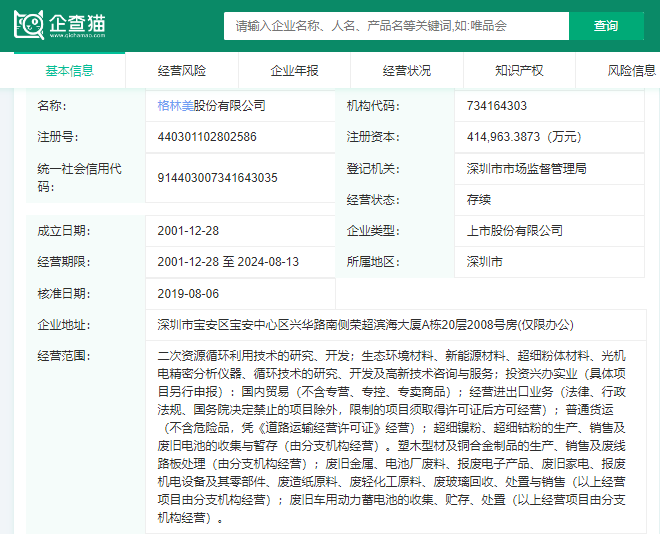Image resolution: width=660 pixels, height=534 pixels.
Task: Open the 风险信息 tab
Action: coord(631,71)
